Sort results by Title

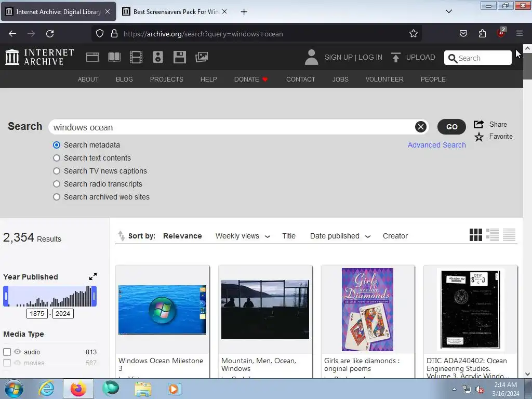click(x=289, y=236)
